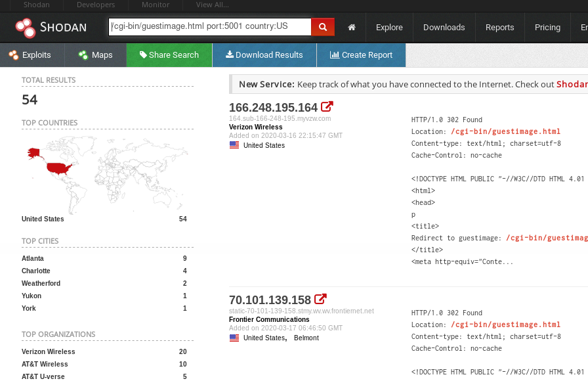The width and height of the screenshot is (588, 381).
Task: Click the green Maps icon
Action: (83, 55)
